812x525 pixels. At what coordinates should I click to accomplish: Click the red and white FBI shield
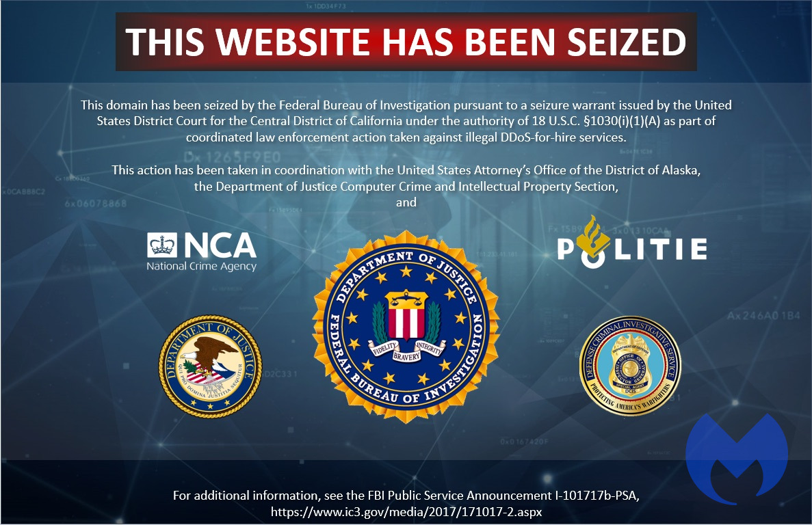[x=406, y=316]
